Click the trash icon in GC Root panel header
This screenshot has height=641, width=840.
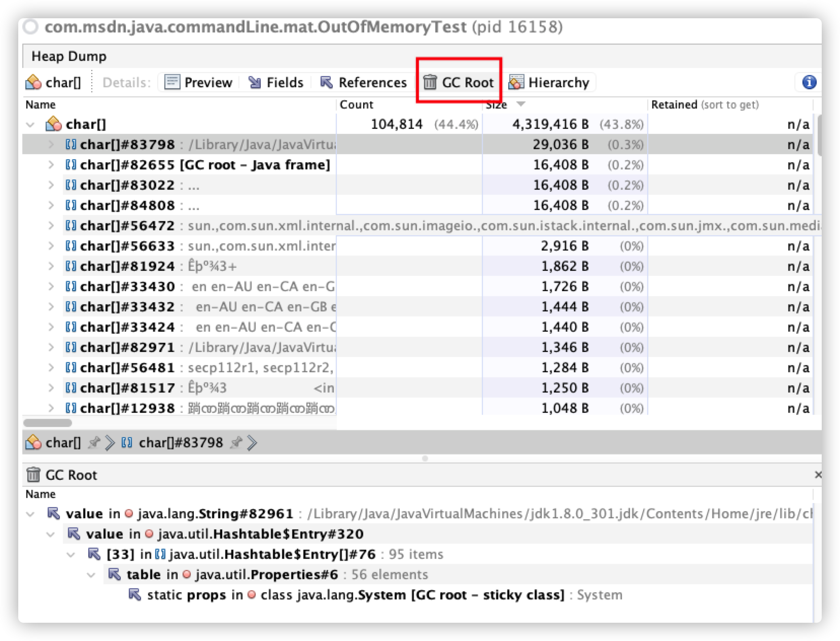click(33, 475)
